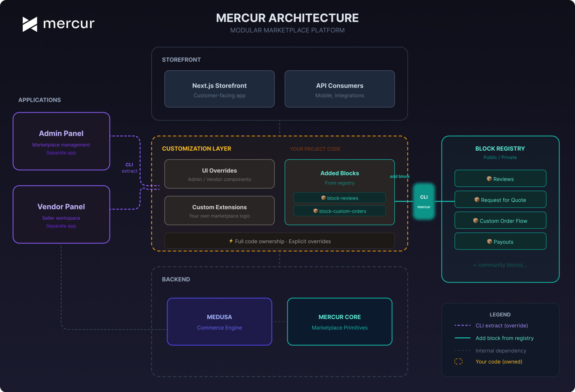Expand the community blocks entry
This screenshot has width=575, height=392.
(x=500, y=265)
